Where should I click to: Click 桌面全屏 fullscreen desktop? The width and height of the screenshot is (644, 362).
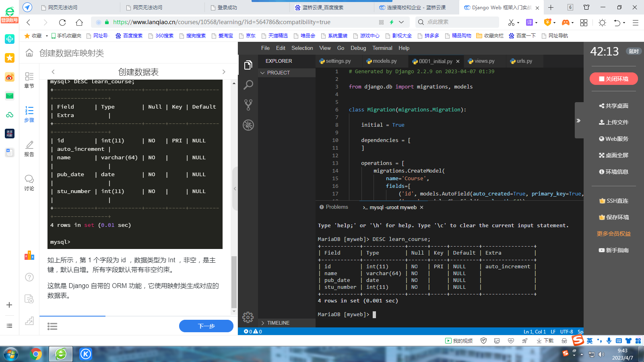click(x=613, y=155)
